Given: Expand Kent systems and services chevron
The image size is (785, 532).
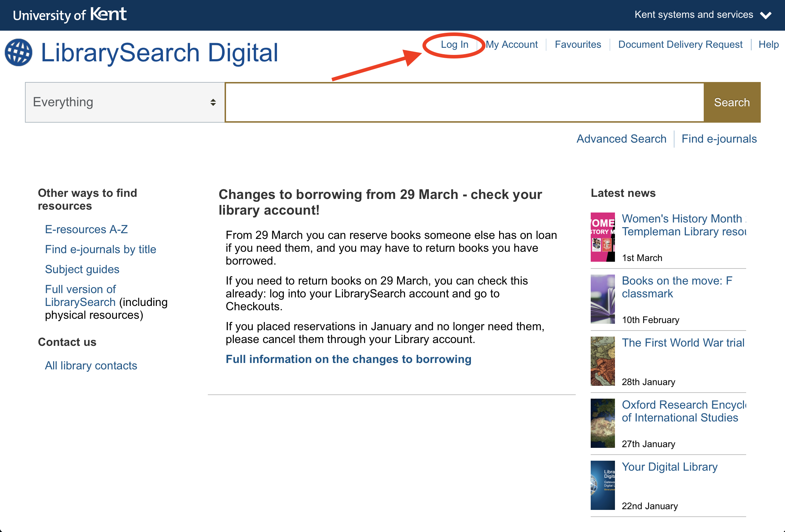Looking at the screenshot, I should [x=765, y=15].
